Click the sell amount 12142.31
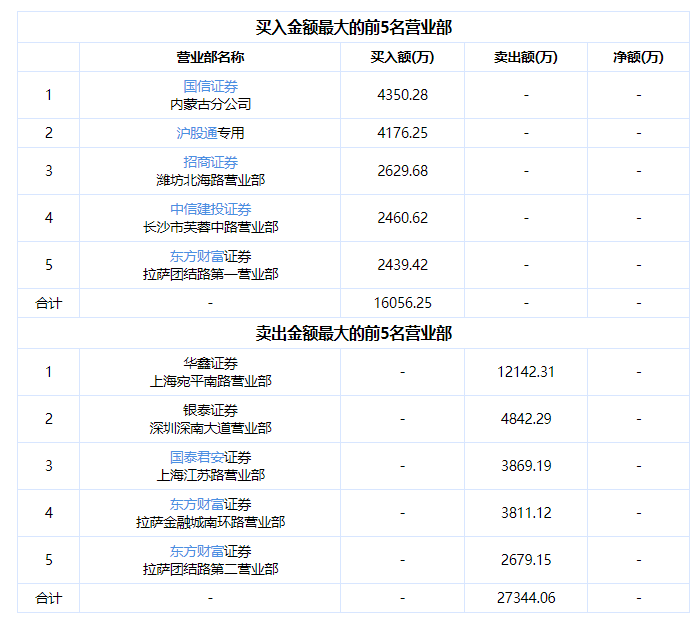Screen dimensions: 698x617 (526, 372)
